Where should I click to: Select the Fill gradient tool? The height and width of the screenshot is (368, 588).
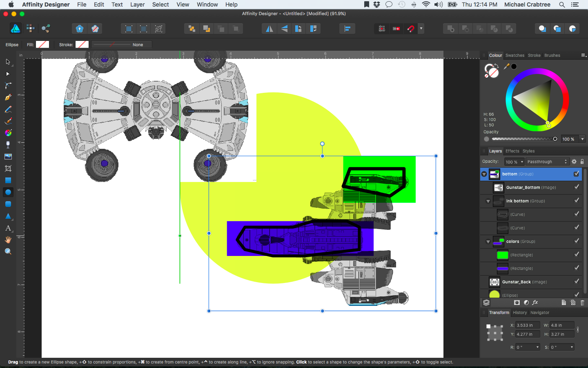coord(8,133)
